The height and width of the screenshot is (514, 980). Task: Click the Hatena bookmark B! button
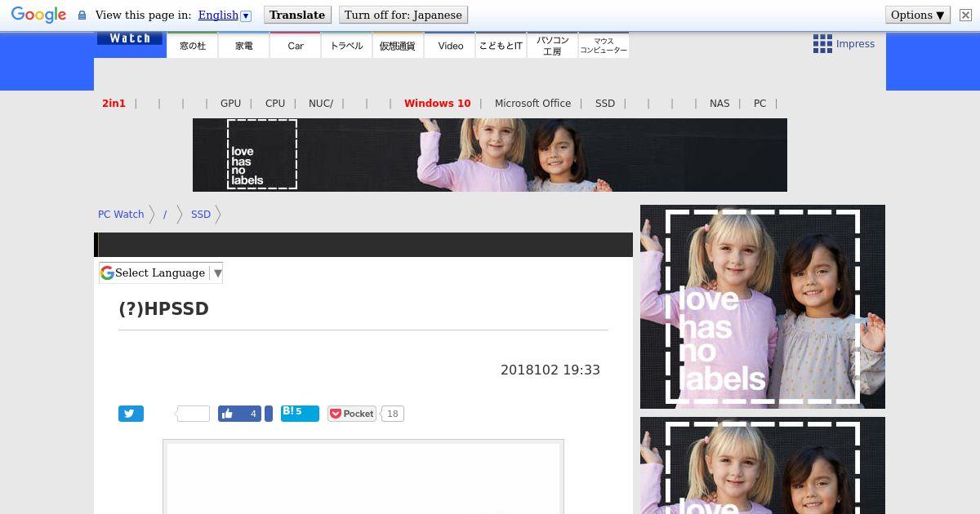tap(300, 413)
